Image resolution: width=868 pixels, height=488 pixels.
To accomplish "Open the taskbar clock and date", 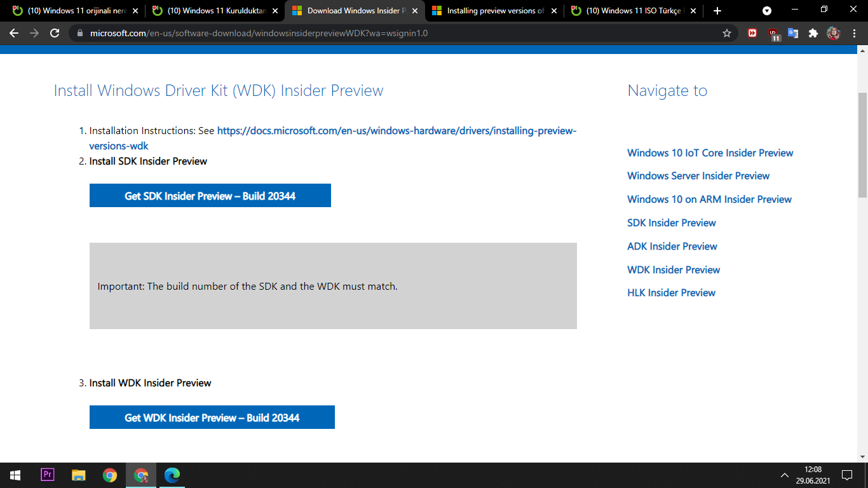I will (x=813, y=475).
